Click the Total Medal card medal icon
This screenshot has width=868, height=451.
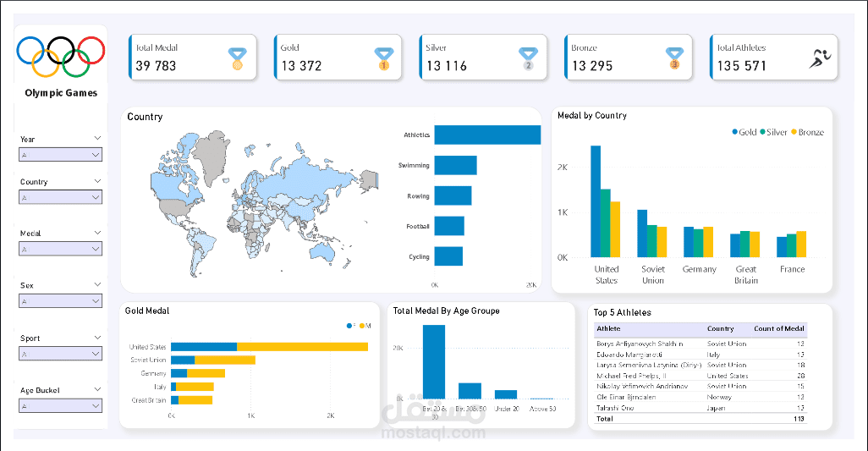(238, 58)
